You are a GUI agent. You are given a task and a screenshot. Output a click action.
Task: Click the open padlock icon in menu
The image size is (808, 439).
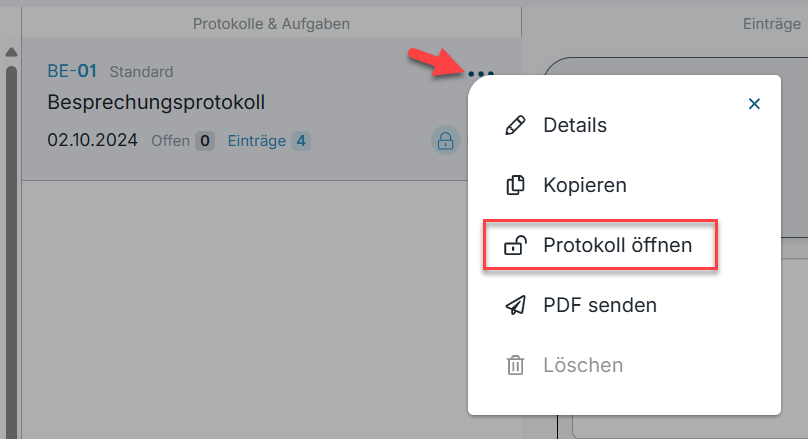515,245
